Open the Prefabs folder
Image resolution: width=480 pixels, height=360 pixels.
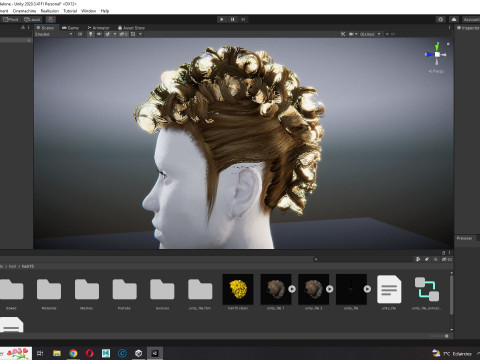[x=124, y=289]
